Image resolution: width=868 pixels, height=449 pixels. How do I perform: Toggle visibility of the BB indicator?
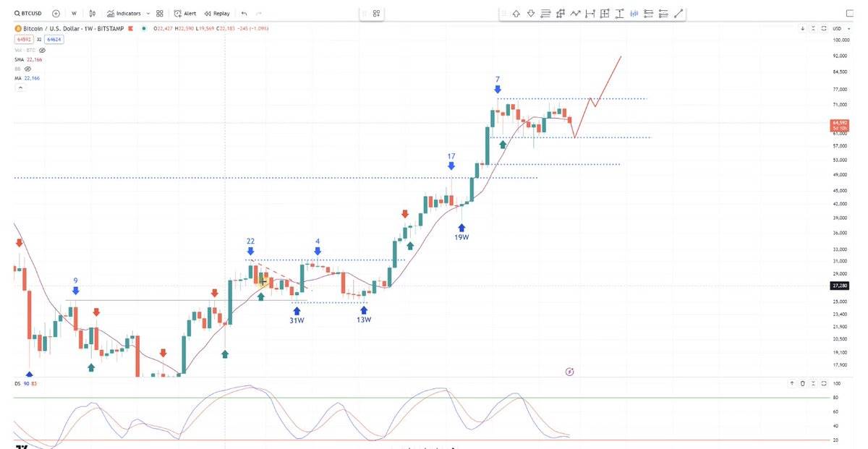[x=28, y=69]
